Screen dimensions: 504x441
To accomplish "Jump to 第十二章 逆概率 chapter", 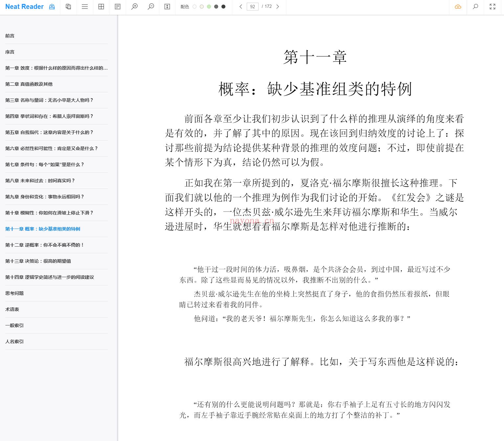I will [56, 245].
